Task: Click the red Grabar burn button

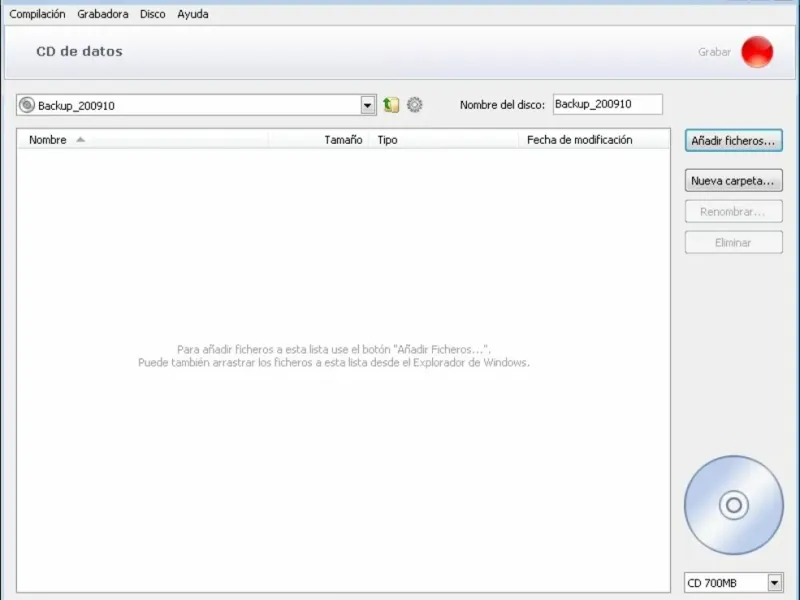Action: 757,52
